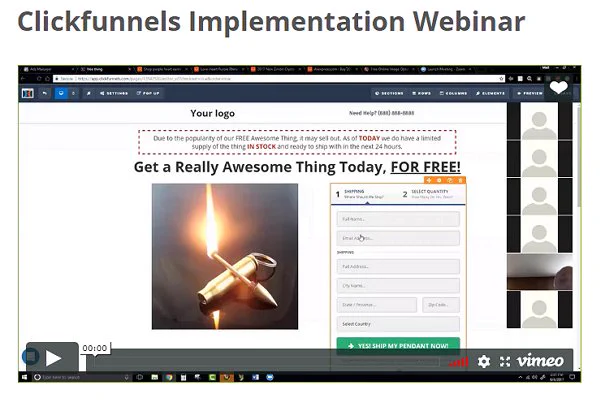Switch to the Nice thing browser tab

[x=104, y=69]
